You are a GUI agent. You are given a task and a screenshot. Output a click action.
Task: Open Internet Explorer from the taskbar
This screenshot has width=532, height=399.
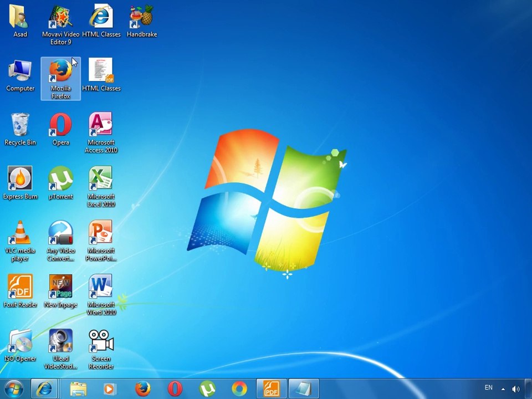pyautogui.click(x=44, y=389)
